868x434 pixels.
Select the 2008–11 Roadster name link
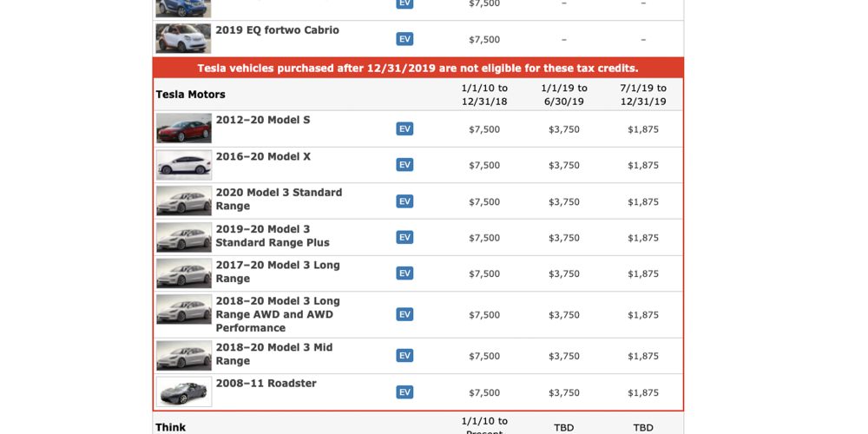coord(266,383)
